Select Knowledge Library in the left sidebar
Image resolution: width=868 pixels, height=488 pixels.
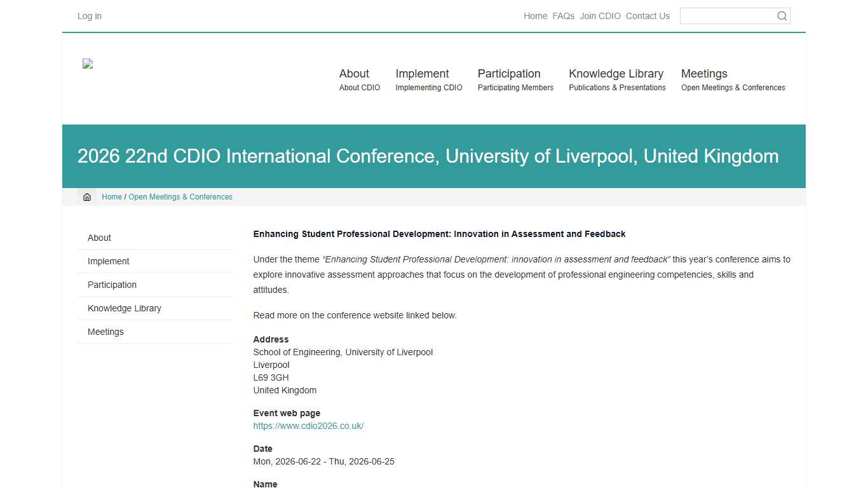124,308
